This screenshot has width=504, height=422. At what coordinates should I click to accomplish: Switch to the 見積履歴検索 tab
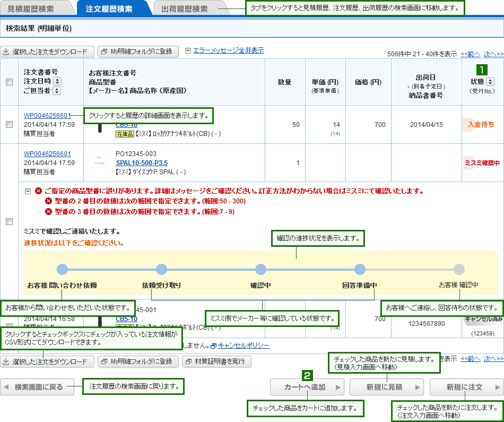(31, 9)
